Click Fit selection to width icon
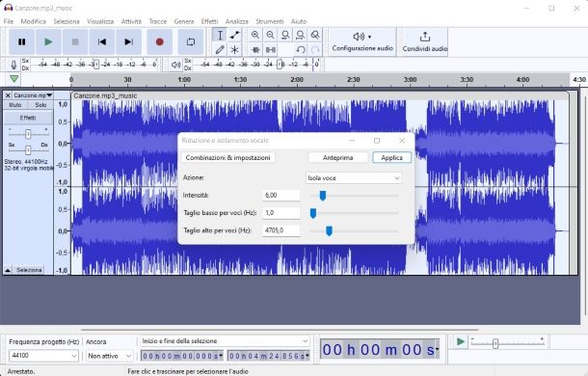This screenshot has height=376, width=588. [x=285, y=35]
